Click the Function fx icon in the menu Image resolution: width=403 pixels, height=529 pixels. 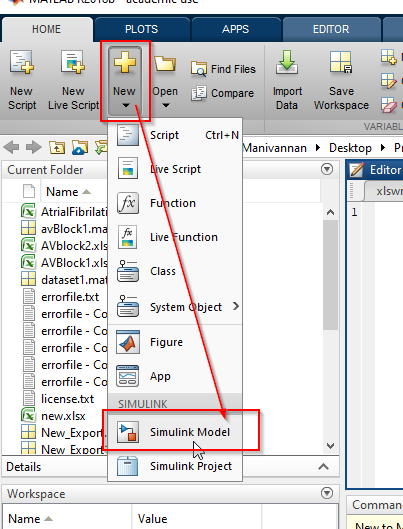[128, 203]
